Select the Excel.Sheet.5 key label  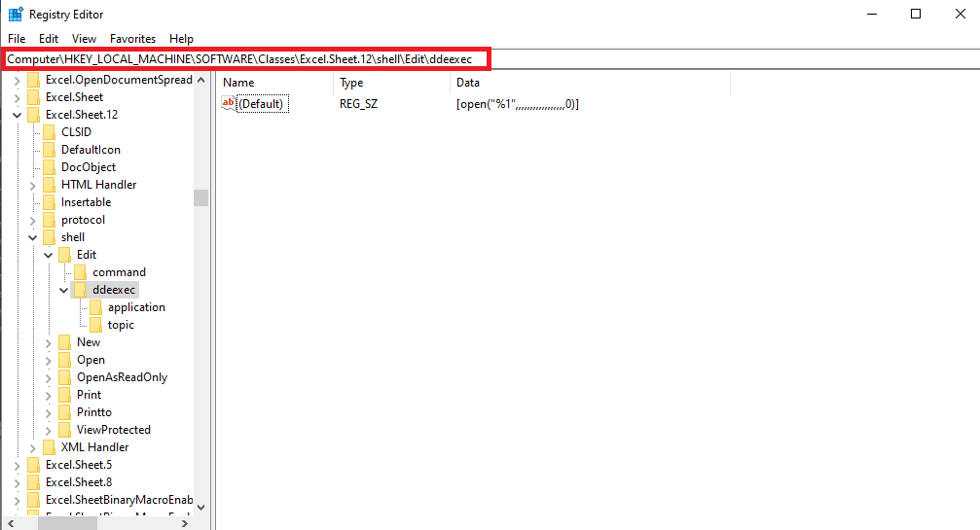pos(79,465)
